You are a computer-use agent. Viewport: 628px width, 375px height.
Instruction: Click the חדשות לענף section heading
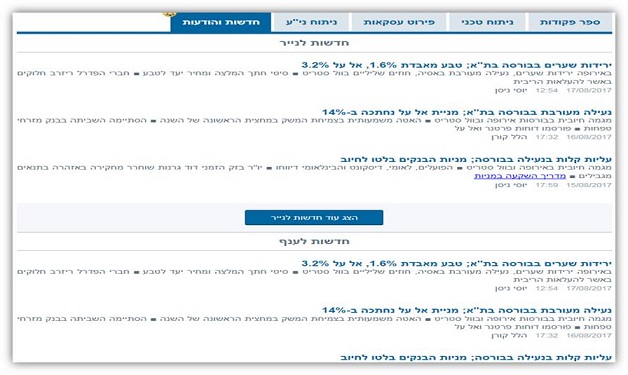click(314, 241)
